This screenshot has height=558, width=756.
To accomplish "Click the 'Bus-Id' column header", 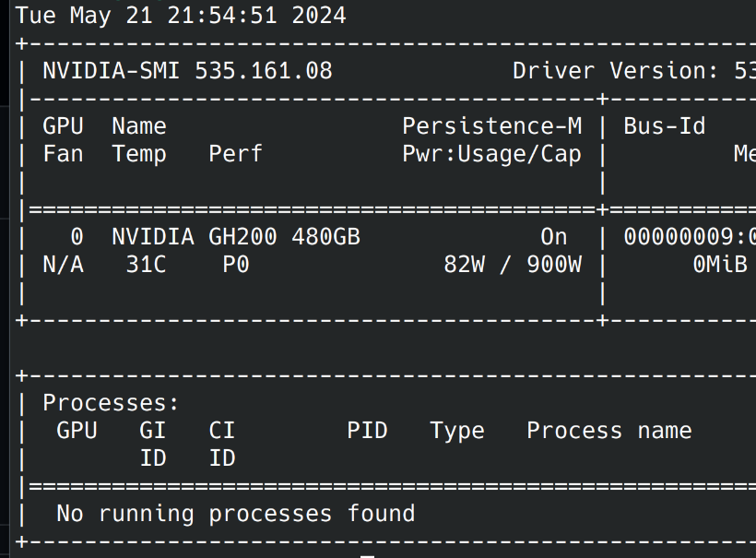I will click(x=665, y=126).
